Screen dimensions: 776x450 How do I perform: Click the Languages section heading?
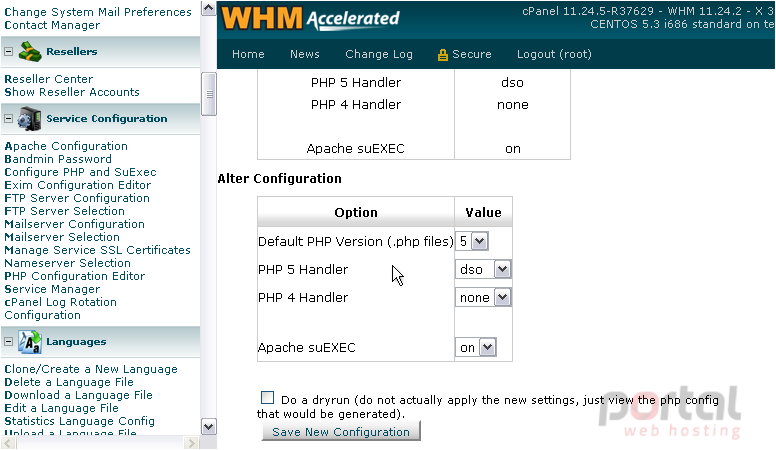[76, 342]
